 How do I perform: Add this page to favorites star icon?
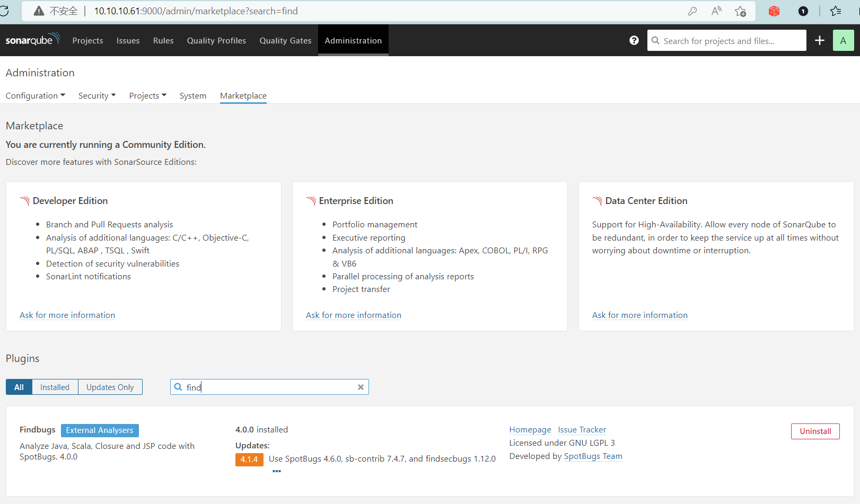(x=741, y=11)
